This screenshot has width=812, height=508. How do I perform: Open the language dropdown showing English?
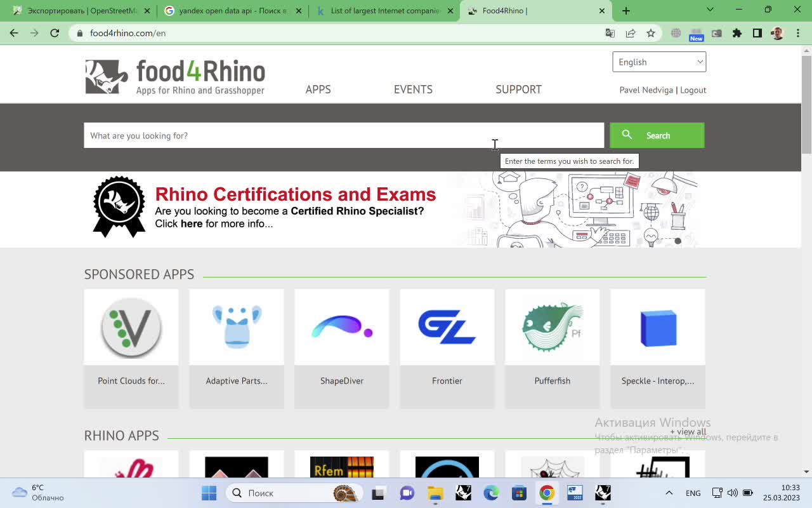pyautogui.click(x=659, y=62)
